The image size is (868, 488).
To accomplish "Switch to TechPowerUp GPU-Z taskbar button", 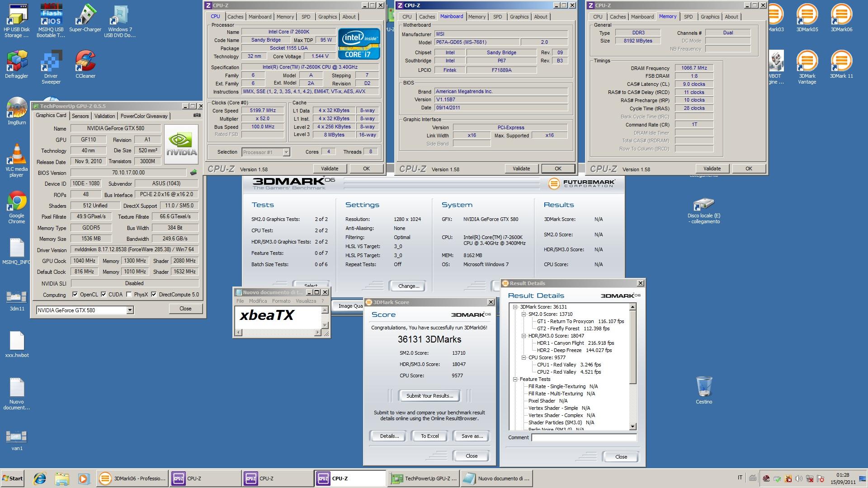I will pos(423,479).
